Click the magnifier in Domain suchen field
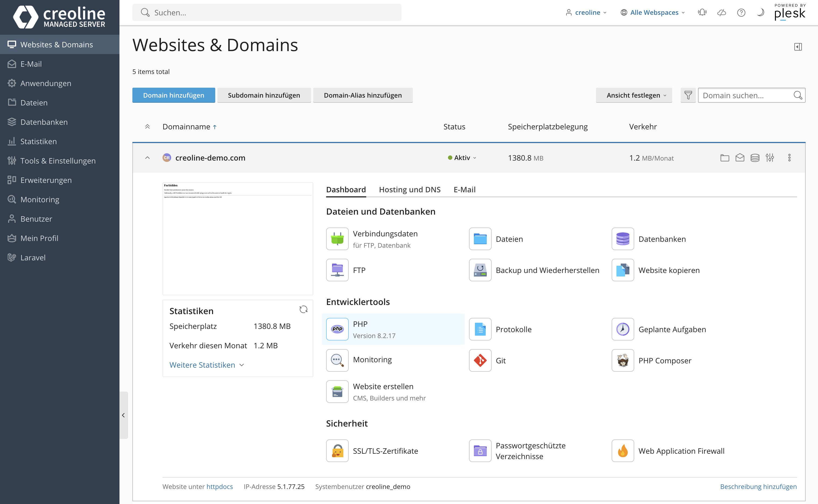The height and width of the screenshot is (504, 818). tap(798, 95)
